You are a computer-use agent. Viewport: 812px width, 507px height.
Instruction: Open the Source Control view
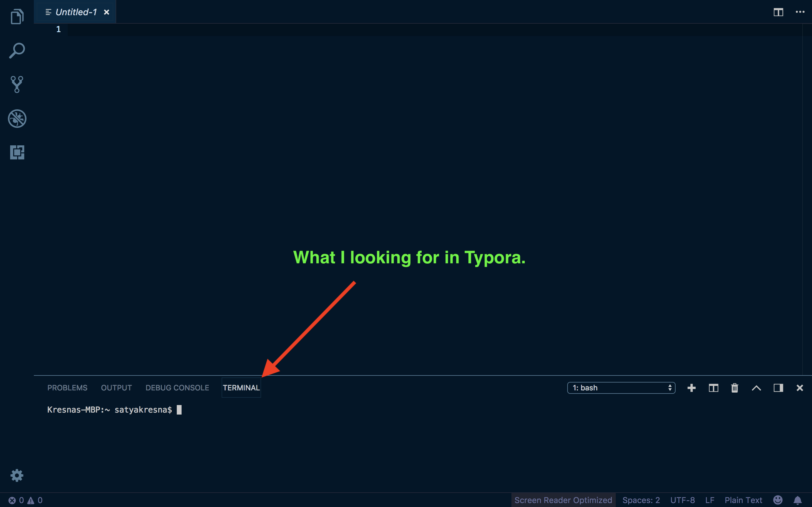point(17,84)
